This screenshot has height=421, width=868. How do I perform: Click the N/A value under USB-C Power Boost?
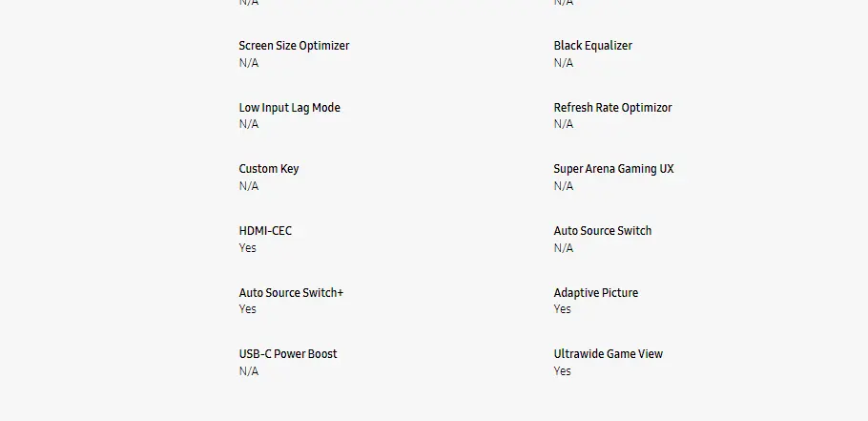(x=248, y=371)
